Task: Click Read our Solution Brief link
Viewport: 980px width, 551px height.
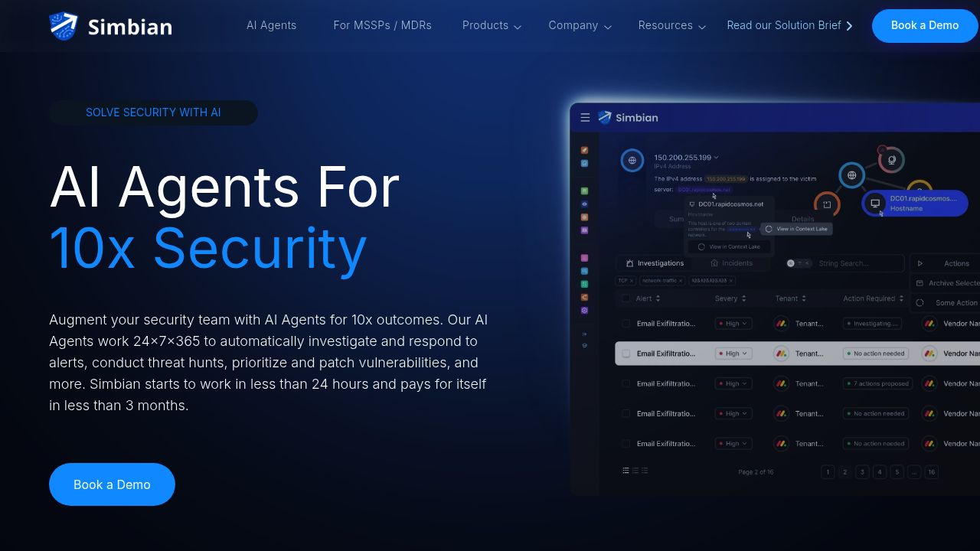Action: pos(789,25)
